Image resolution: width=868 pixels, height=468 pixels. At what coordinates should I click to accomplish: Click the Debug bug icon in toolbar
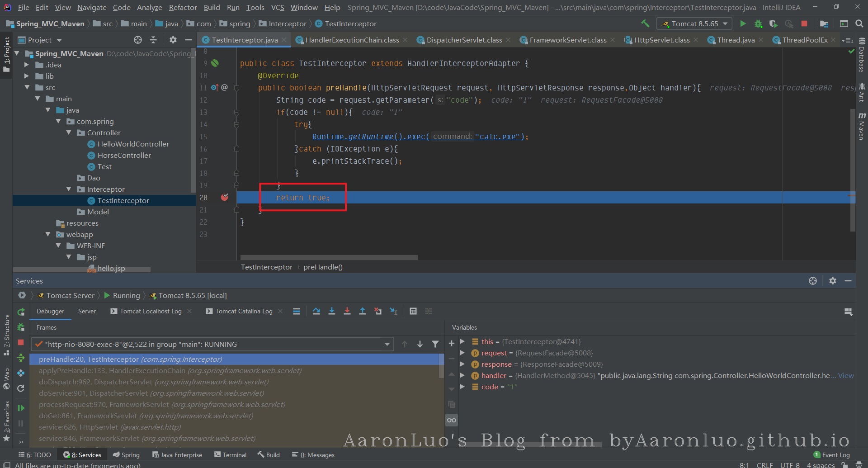[x=758, y=24]
